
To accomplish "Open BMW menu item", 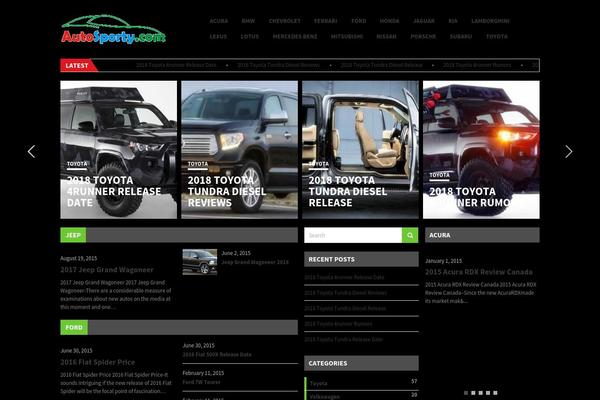I will 248,21.
